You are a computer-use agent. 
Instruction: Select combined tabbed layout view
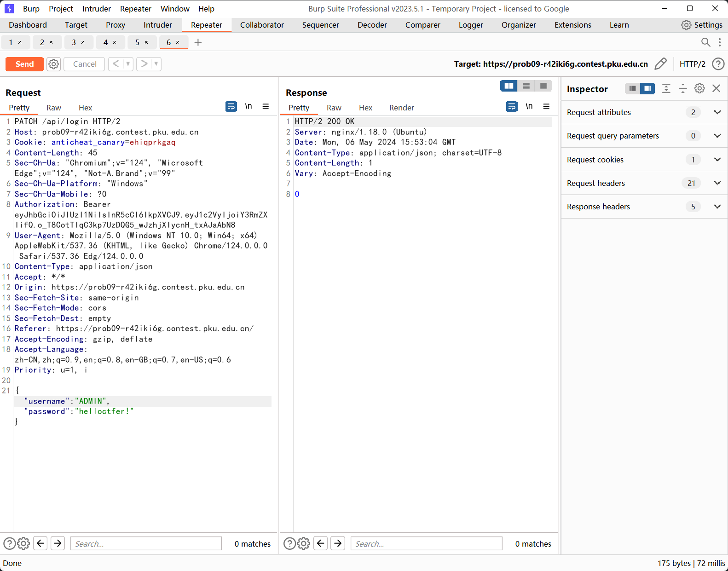(543, 86)
